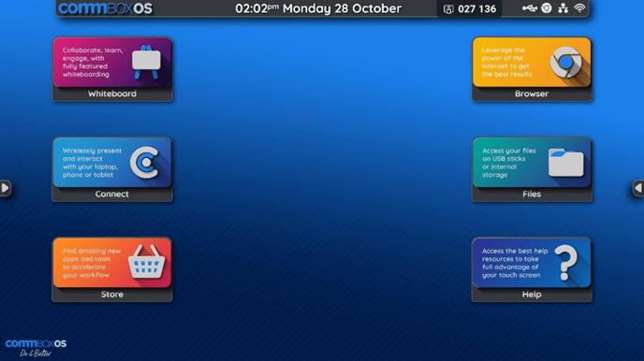Click the USB status icon

tap(530, 8)
